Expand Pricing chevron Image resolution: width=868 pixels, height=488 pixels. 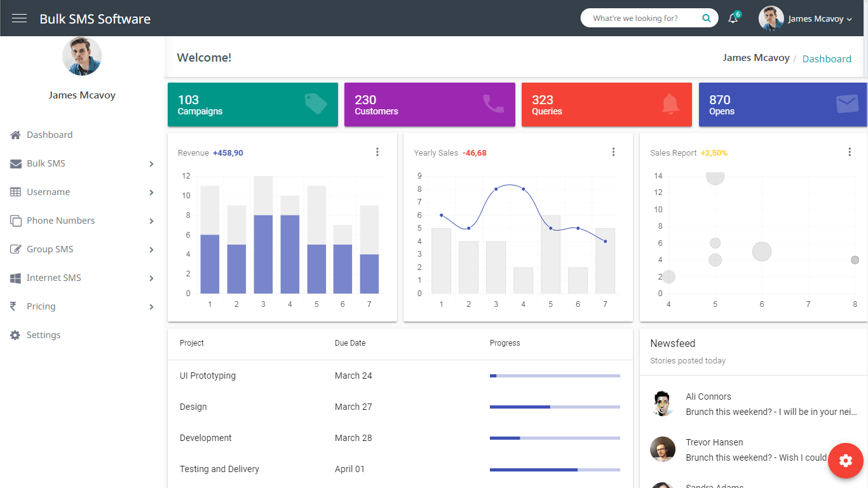click(151, 307)
